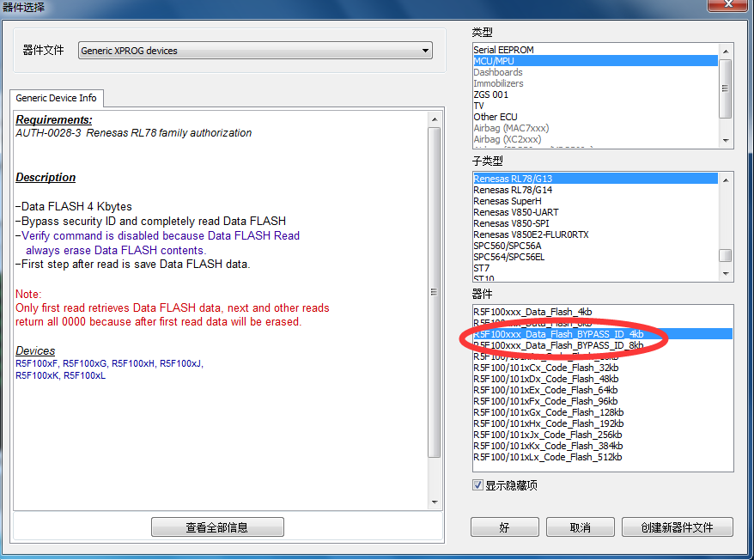The width and height of the screenshot is (754, 560).
Task: Select R5F100/101xLx_Code_Flash_512kb device
Action: pos(547,457)
